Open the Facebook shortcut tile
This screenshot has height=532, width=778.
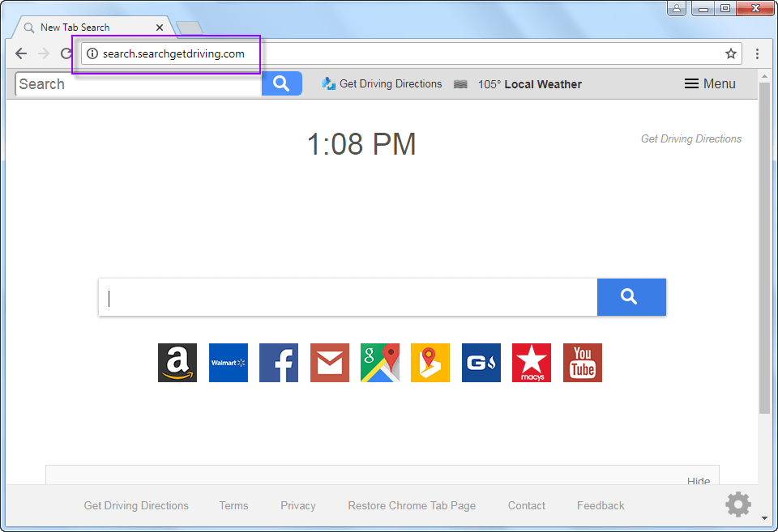pyautogui.click(x=279, y=363)
